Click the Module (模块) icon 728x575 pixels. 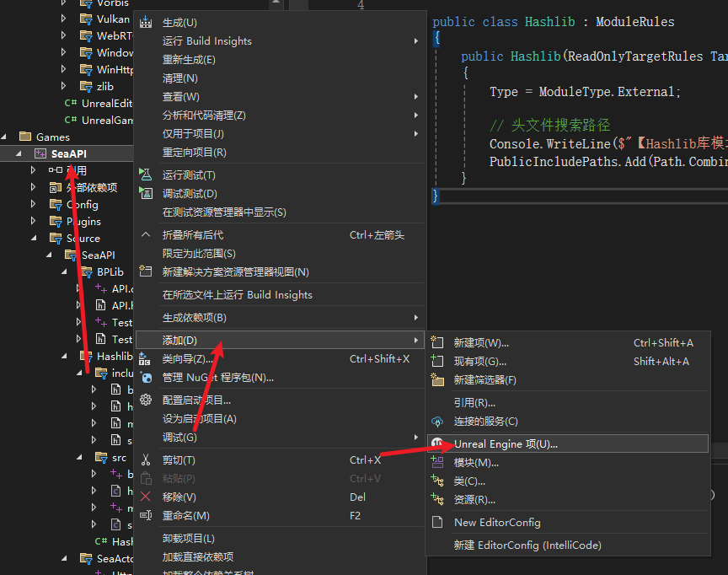[x=437, y=462]
